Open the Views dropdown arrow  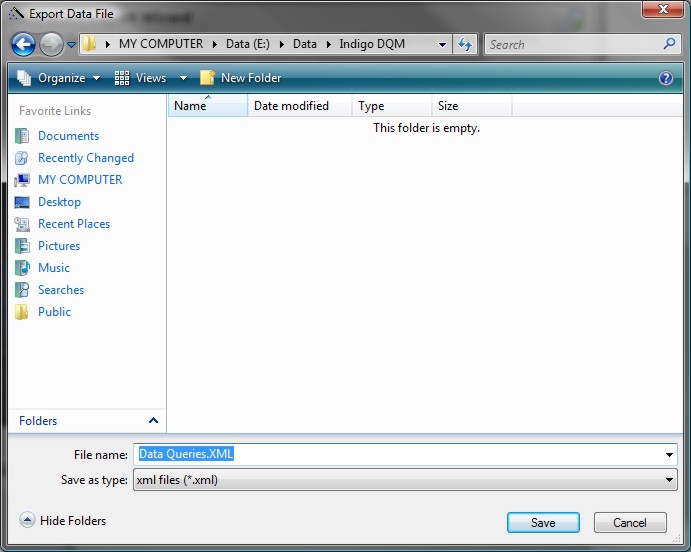click(x=183, y=78)
